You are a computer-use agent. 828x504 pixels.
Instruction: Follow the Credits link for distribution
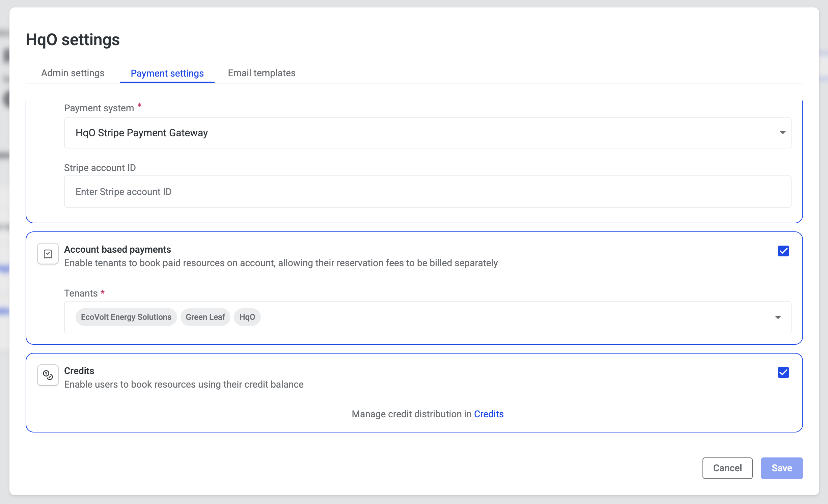tap(489, 414)
